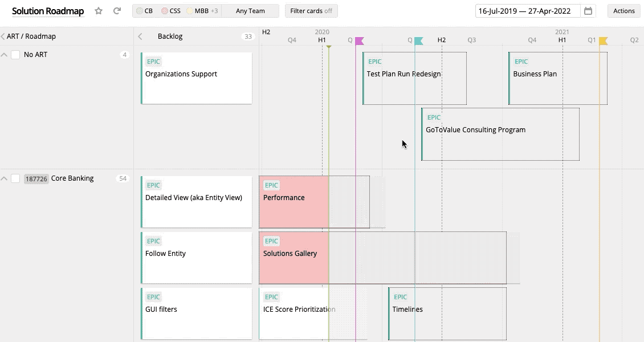Open the Actions menu

(624, 10)
